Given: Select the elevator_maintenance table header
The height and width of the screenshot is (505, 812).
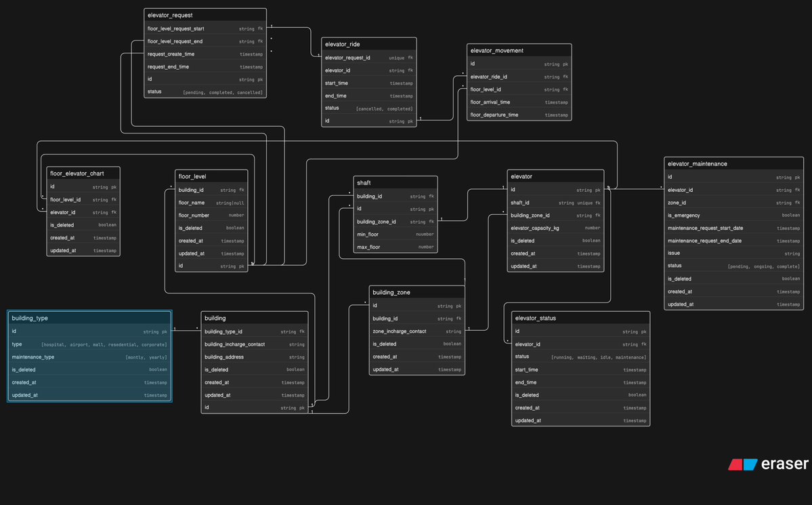Looking at the screenshot, I should tap(734, 164).
